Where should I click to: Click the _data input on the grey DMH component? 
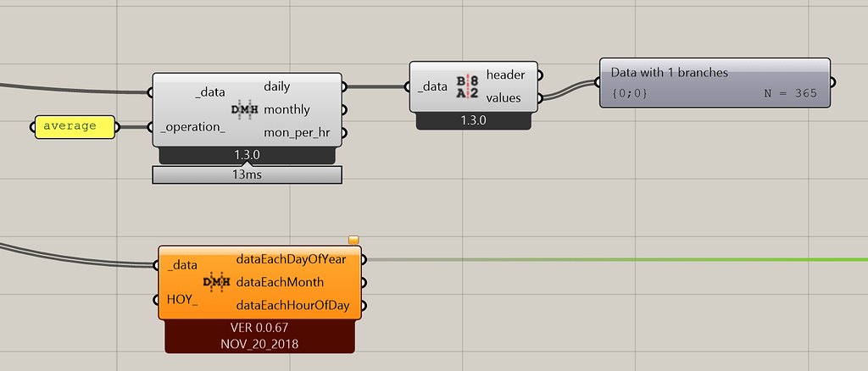(x=210, y=93)
